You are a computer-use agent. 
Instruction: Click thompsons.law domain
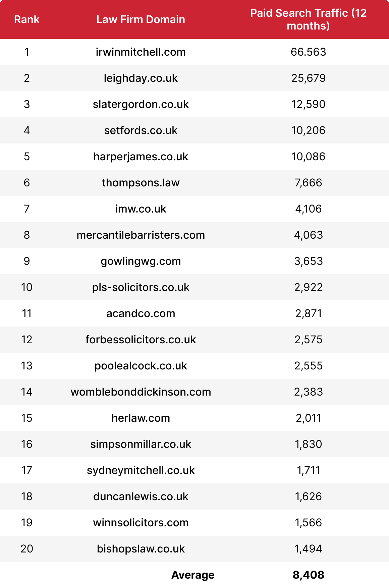tap(141, 183)
